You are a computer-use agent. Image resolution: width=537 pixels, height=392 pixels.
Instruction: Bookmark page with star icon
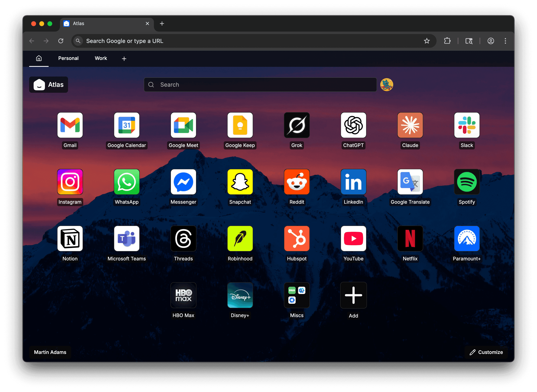(x=427, y=41)
